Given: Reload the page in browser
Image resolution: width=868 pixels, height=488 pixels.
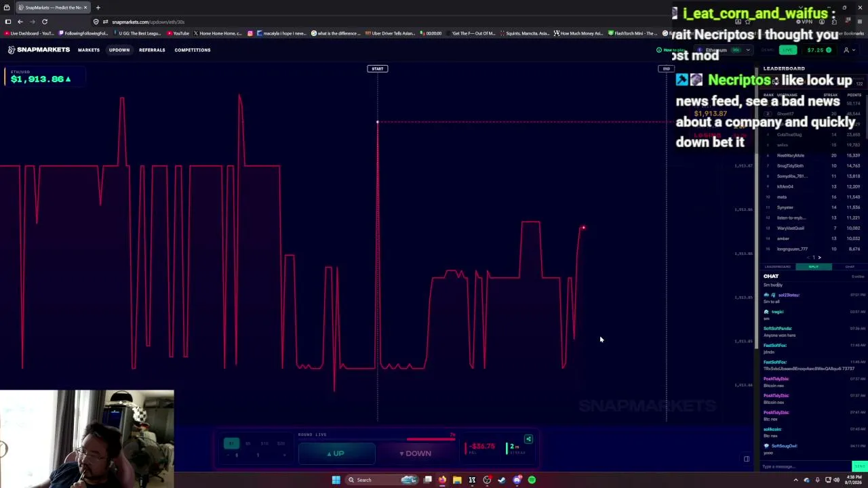Looking at the screenshot, I should [45, 22].
